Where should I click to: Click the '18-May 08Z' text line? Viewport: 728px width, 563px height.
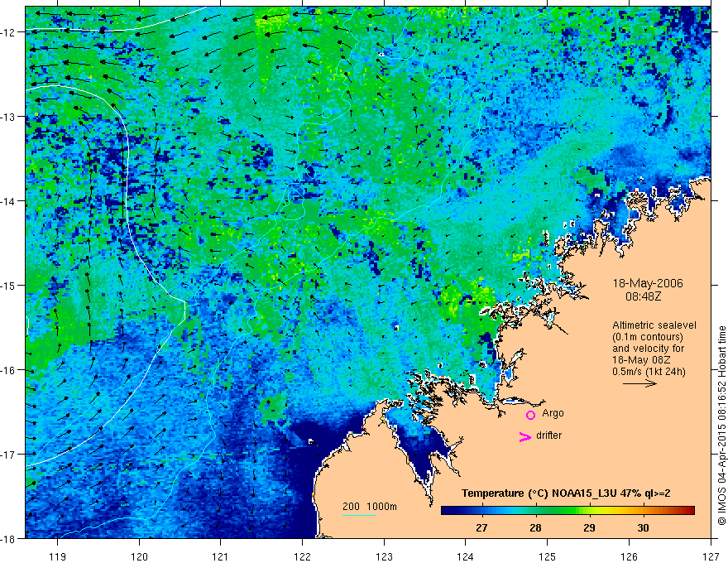point(641,360)
